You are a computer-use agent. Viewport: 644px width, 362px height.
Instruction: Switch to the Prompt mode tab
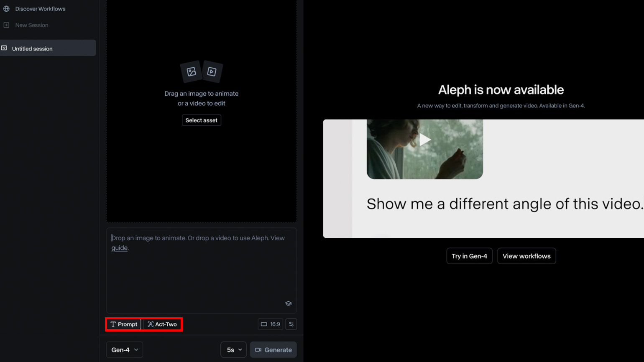pos(124,324)
